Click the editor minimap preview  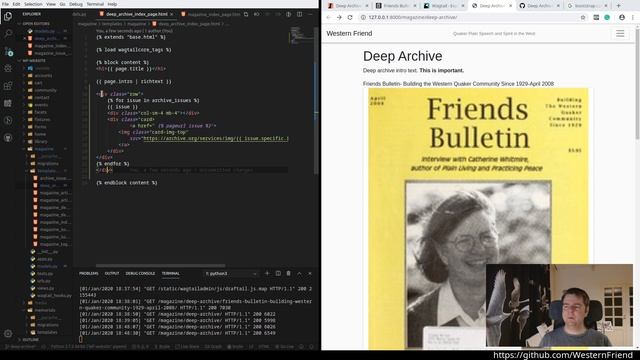(x=301, y=35)
